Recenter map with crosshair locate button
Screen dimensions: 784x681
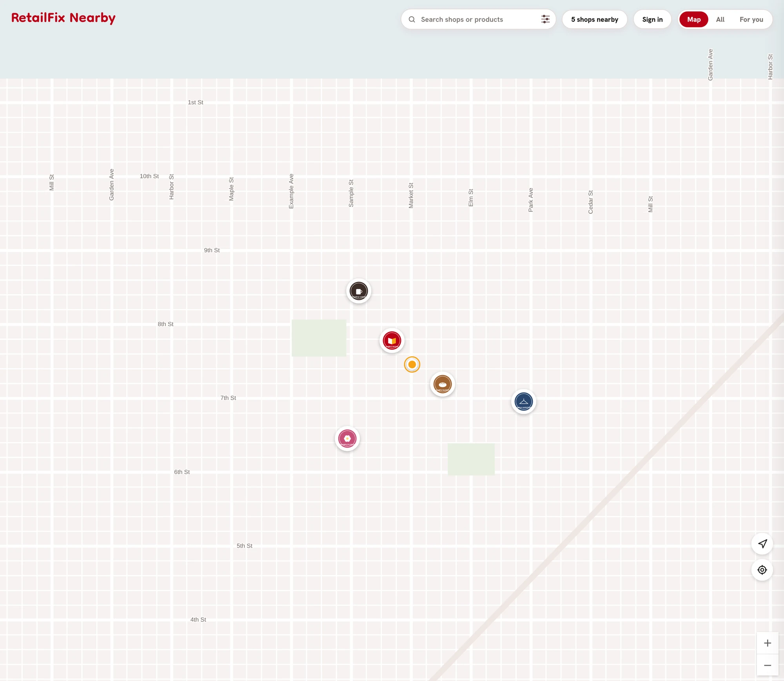(x=762, y=570)
